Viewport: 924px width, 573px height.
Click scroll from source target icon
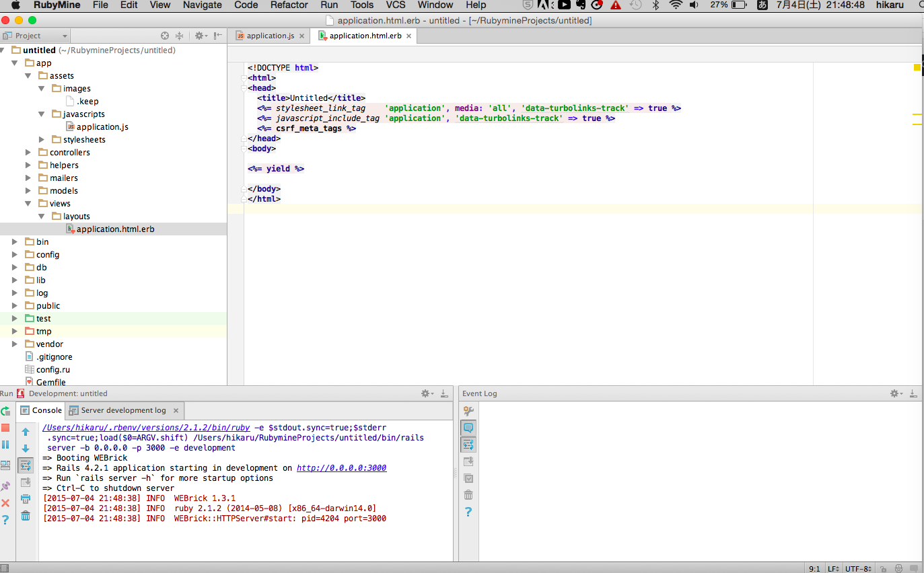pos(165,36)
